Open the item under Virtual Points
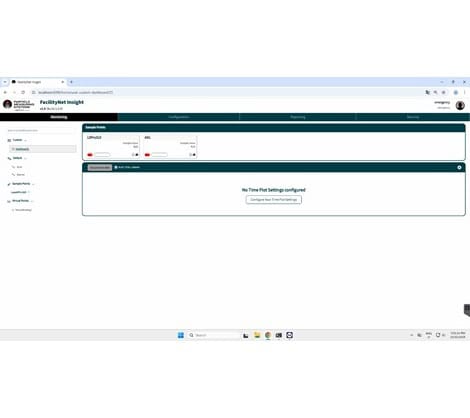This screenshot has width=470, height=418. coord(22,210)
